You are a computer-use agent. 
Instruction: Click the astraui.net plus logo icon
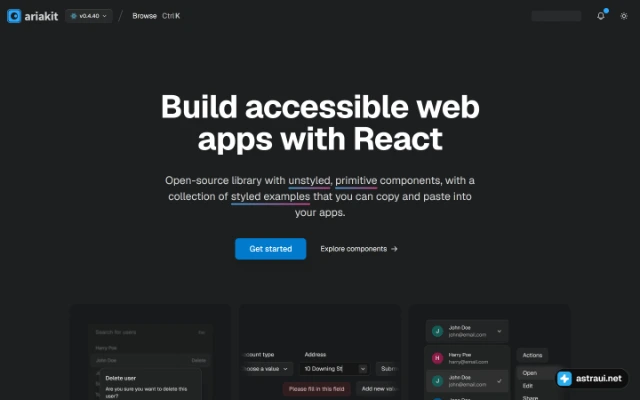click(x=564, y=378)
